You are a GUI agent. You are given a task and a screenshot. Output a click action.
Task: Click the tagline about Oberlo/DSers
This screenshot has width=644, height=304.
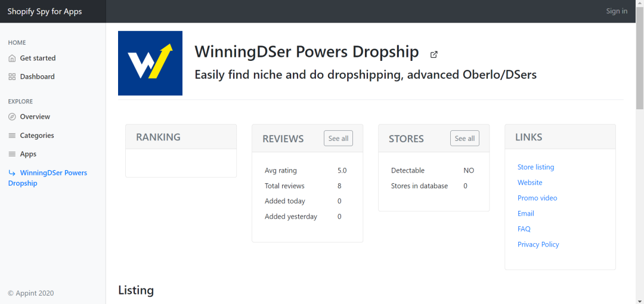(x=366, y=75)
